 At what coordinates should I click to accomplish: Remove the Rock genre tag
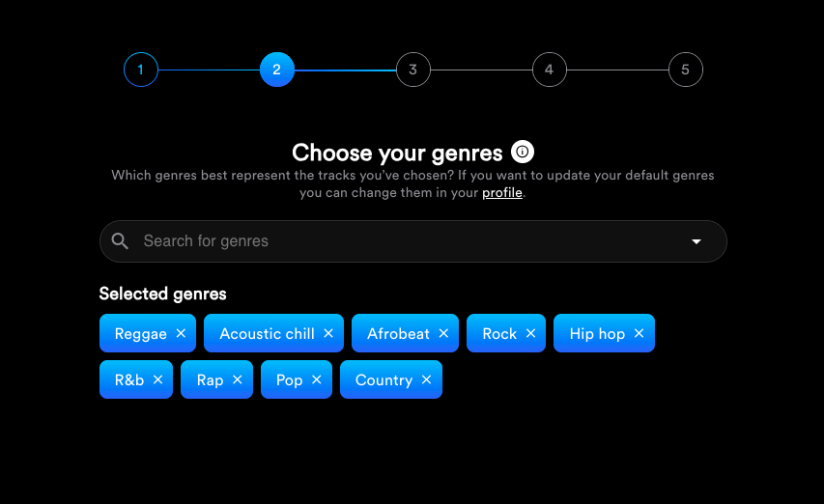[x=530, y=333]
